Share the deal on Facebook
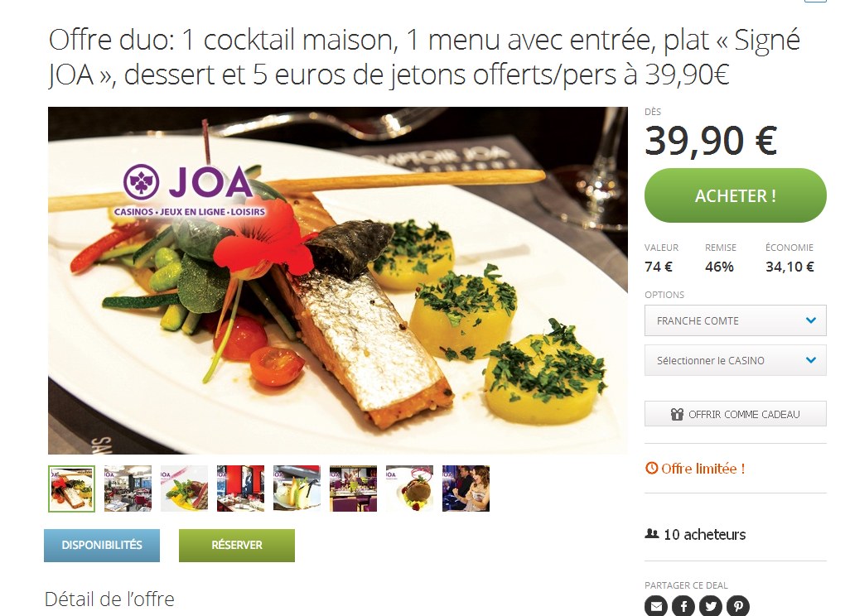Viewport: 845px width, 616px height. pos(683,606)
